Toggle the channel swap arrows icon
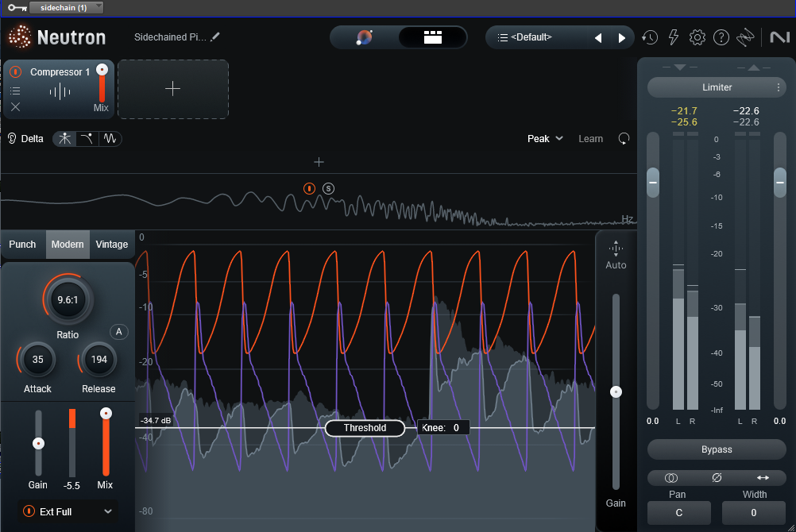 tap(763, 478)
